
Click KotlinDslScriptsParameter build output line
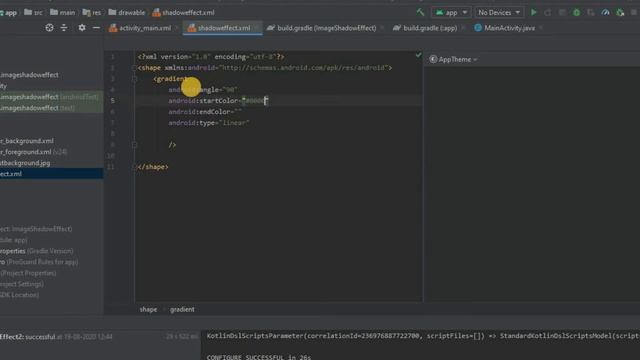click(423, 336)
